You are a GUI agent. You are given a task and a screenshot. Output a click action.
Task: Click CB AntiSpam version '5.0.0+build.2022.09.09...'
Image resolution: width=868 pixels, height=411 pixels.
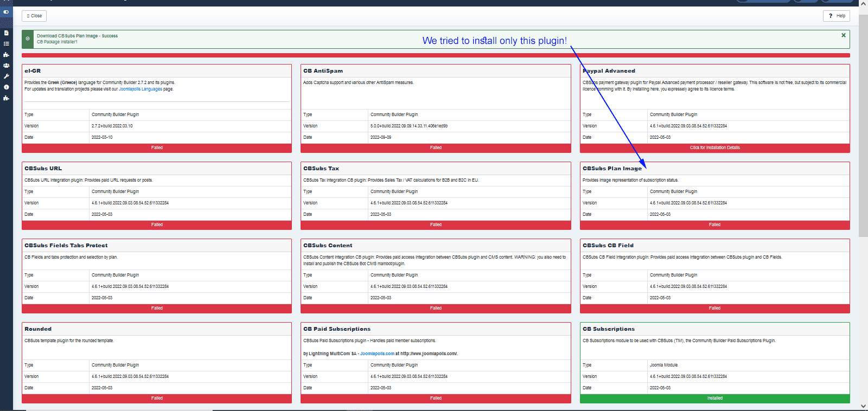(409, 126)
